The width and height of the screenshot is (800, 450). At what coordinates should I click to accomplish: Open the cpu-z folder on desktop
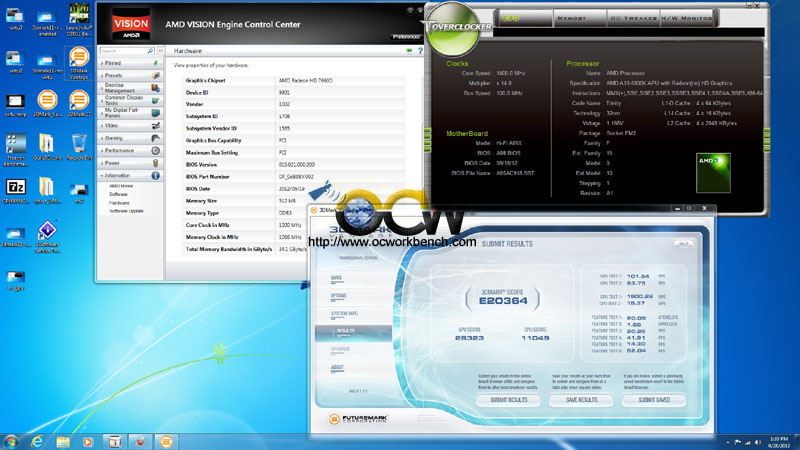[47, 190]
